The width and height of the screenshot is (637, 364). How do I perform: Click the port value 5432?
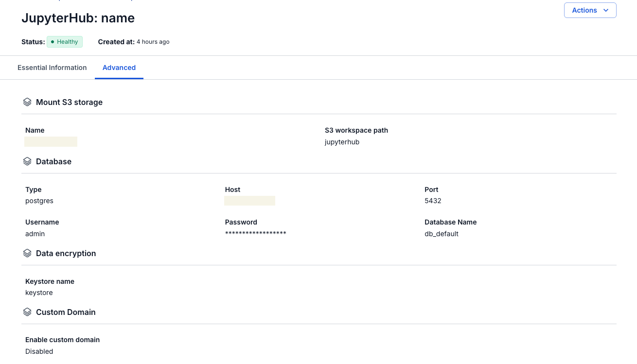(x=433, y=201)
